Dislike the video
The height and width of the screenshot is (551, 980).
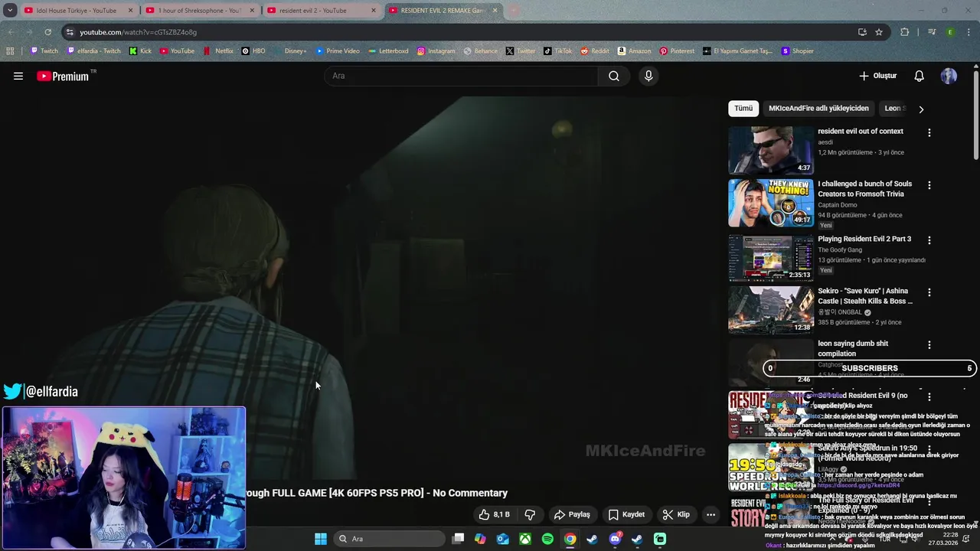click(x=530, y=514)
